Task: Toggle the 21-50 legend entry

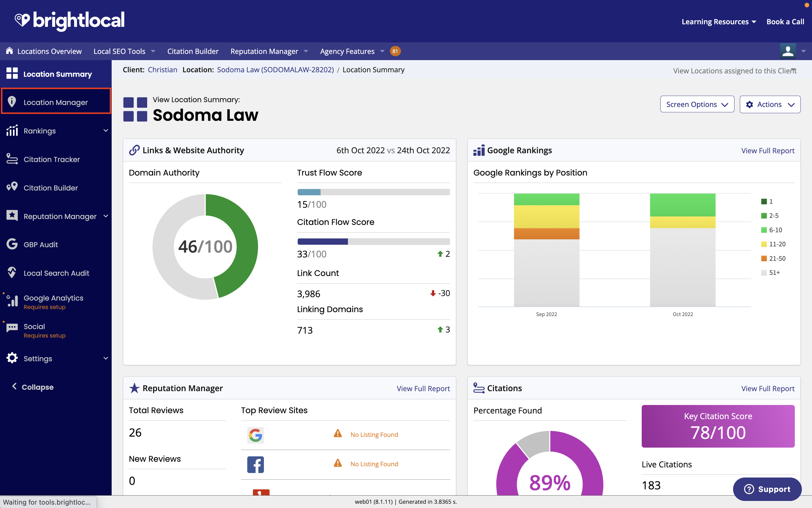Action: pos(773,258)
